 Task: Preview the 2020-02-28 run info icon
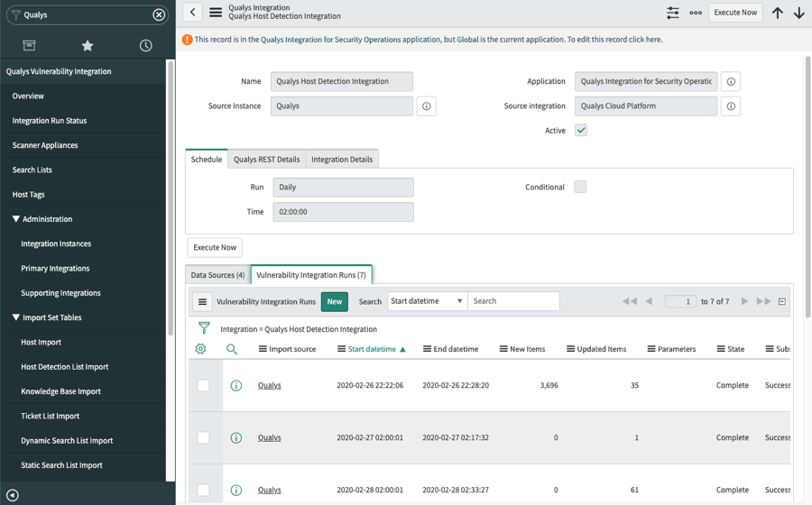236,490
